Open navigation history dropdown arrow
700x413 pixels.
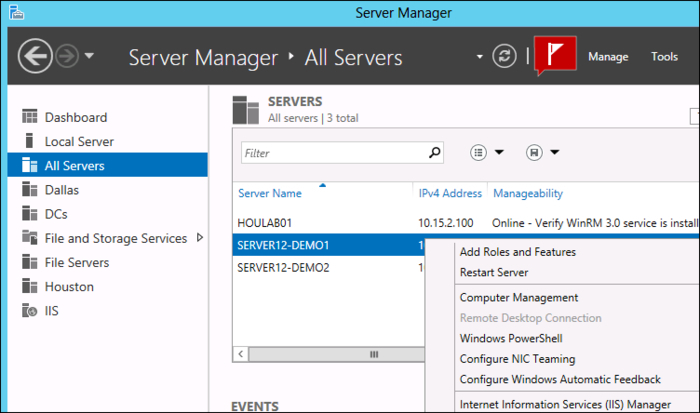[89, 56]
